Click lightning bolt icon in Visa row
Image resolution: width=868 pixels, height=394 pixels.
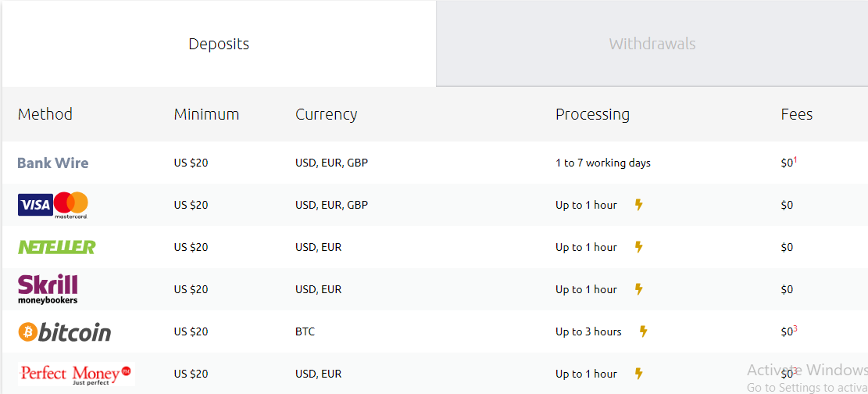[639, 205]
